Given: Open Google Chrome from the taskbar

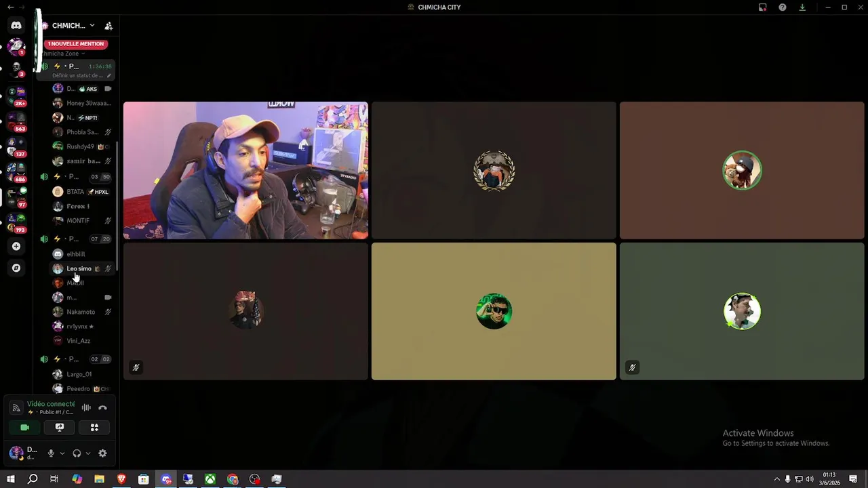Looking at the screenshot, I should click(233, 479).
